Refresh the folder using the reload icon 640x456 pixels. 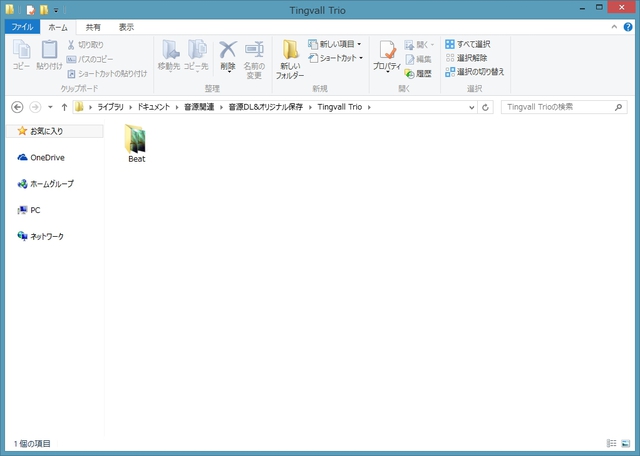(486, 107)
